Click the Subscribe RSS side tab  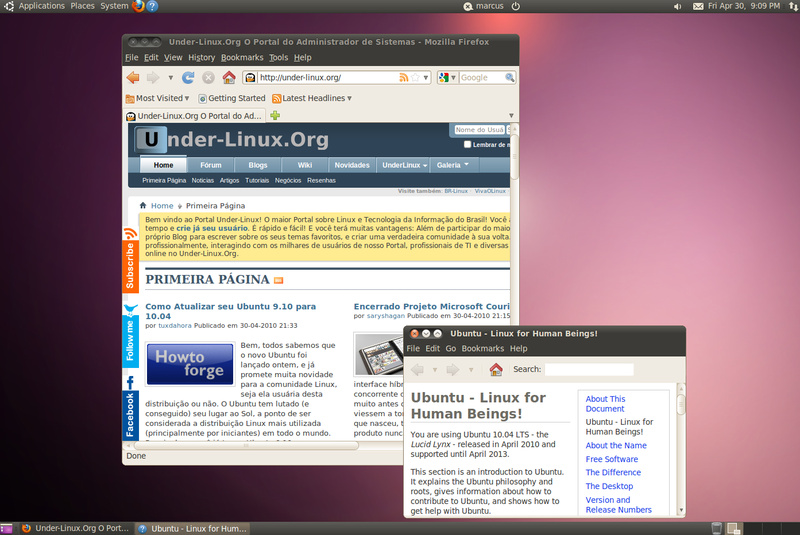tap(130, 260)
